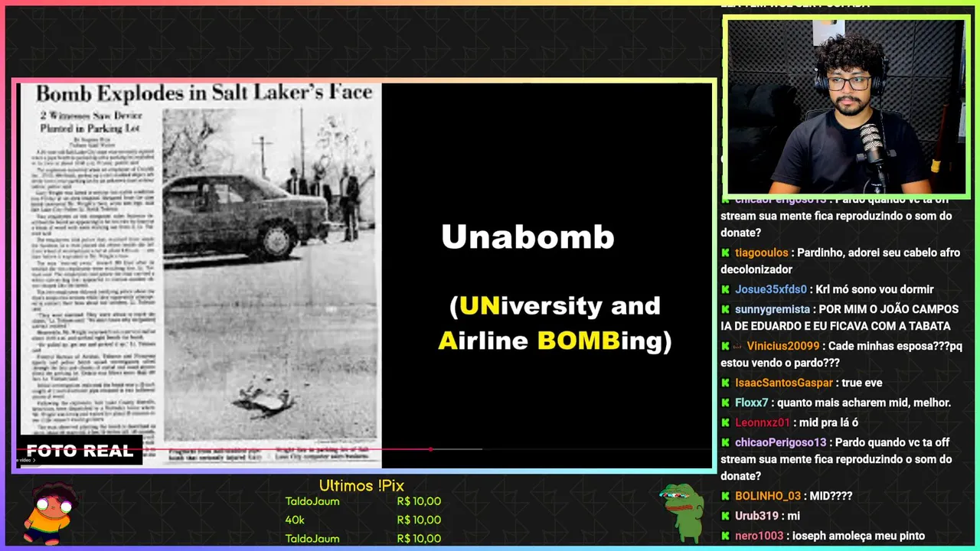Click the 'Ultimos !Pix' heading
980x551 pixels.
(x=361, y=485)
